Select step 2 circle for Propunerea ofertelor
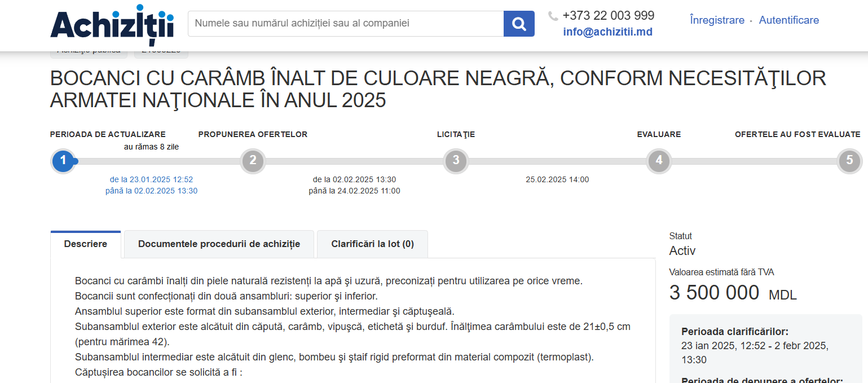868x383 pixels. [253, 161]
